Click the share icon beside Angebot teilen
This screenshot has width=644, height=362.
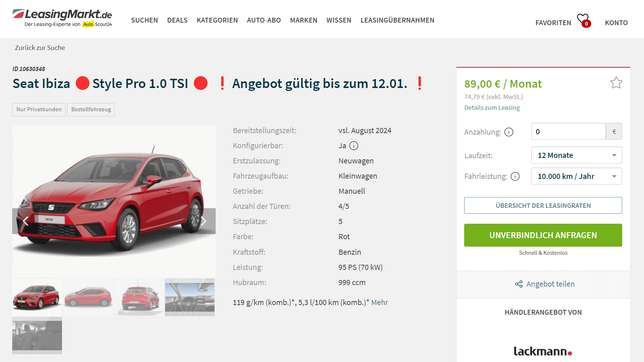pyautogui.click(x=519, y=284)
